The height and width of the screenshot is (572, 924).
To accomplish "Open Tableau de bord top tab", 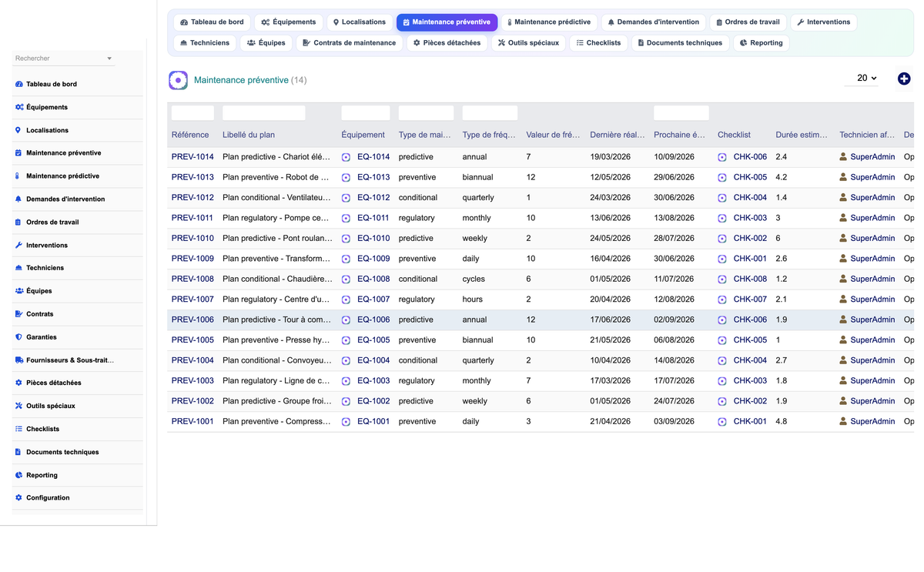I will click(x=212, y=22).
